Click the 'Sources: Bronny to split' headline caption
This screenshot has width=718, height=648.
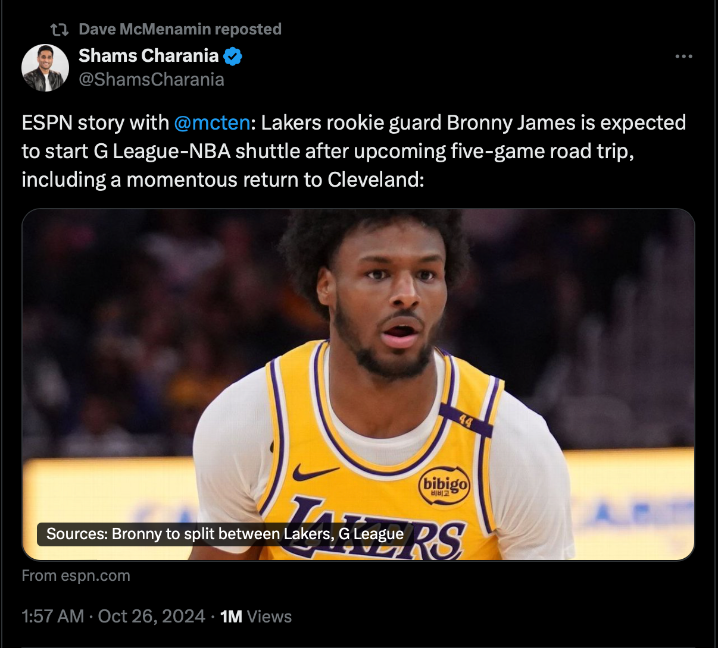pos(225,534)
